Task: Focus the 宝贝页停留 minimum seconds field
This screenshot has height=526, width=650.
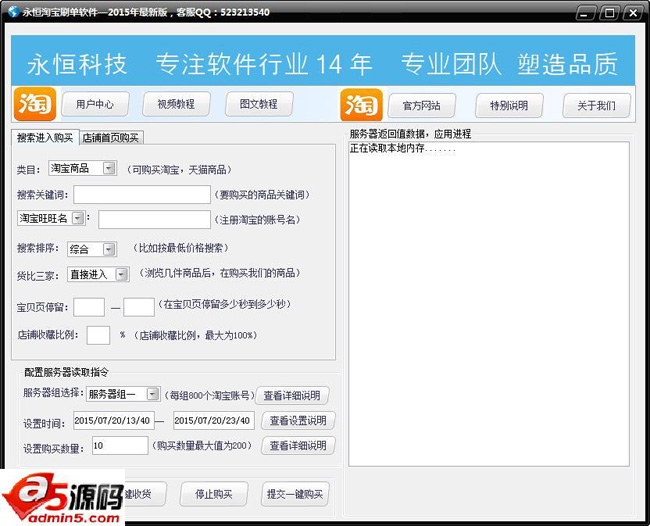Action: [x=89, y=307]
